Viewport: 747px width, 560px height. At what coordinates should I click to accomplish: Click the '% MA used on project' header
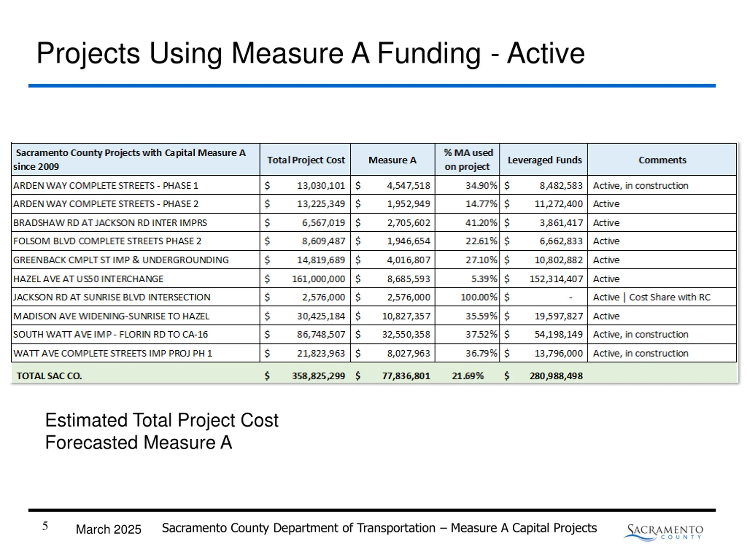coord(468,160)
